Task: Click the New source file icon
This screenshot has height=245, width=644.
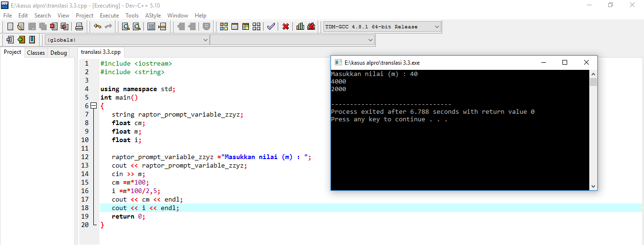Action: click(10, 26)
